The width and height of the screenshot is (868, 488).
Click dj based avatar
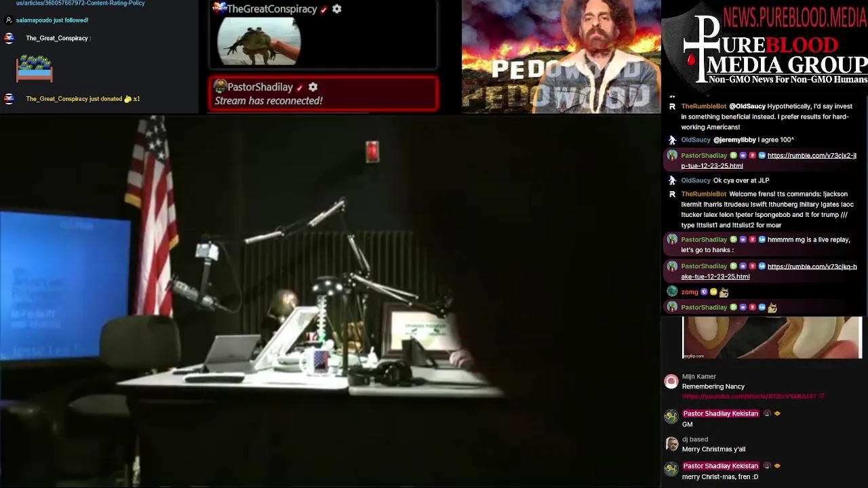point(671,444)
